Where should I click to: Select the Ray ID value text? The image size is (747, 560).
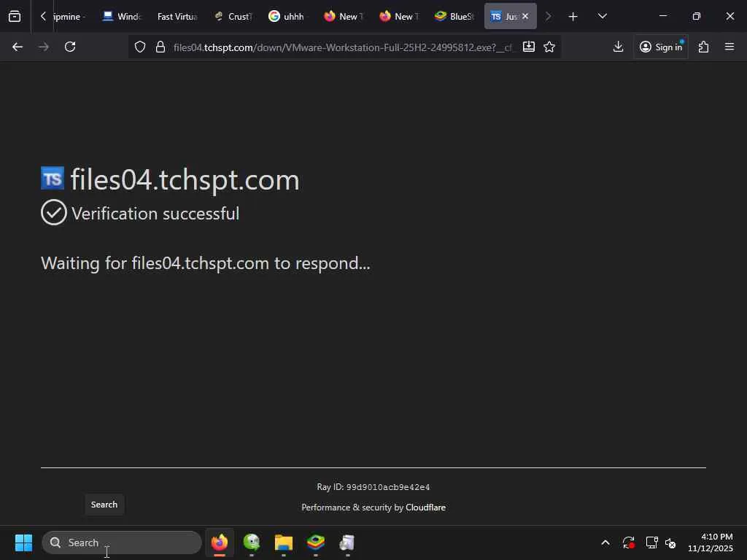[x=388, y=487]
